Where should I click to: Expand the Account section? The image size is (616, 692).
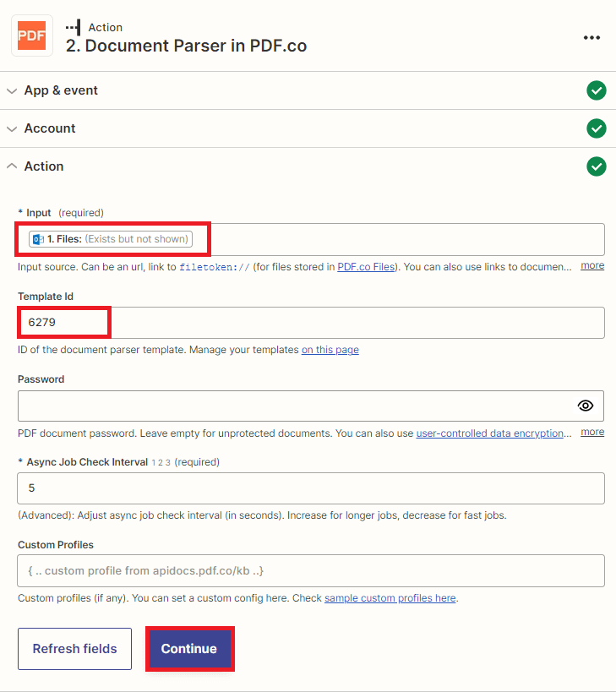point(50,128)
